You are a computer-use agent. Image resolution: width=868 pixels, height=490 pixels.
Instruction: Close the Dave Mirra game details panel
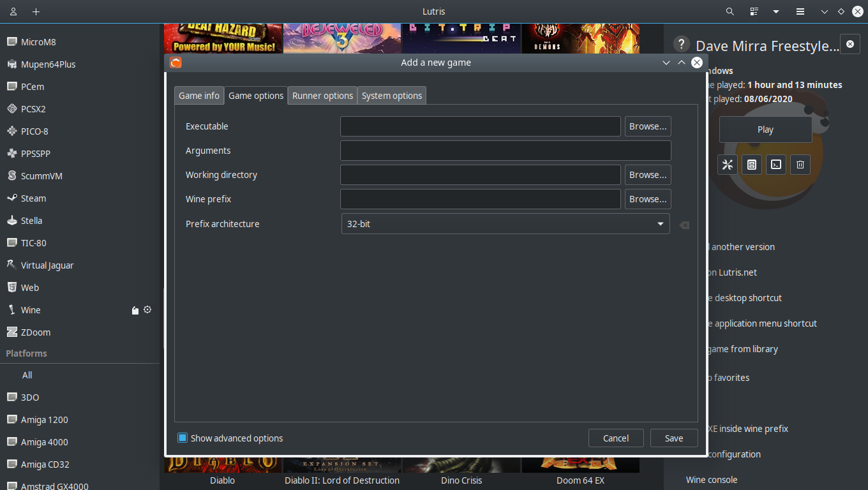pyautogui.click(x=849, y=45)
